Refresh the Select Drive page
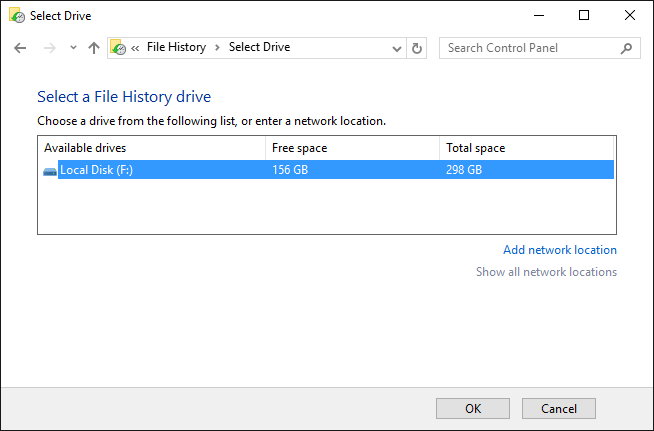This screenshot has width=654, height=431. [416, 48]
